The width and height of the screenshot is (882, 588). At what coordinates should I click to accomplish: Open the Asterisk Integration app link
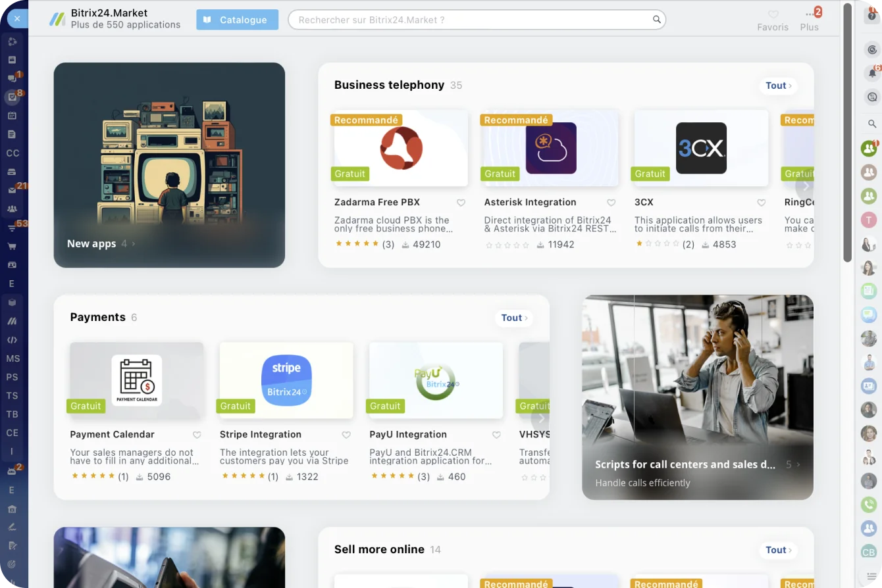(x=530, y=202)
